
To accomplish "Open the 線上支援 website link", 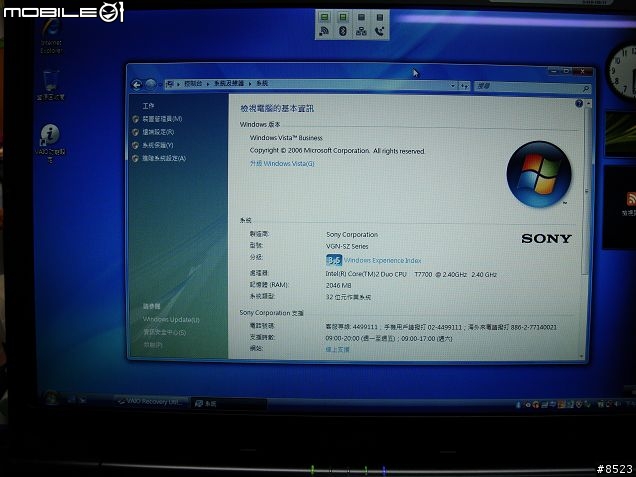I will pos(337,349).
